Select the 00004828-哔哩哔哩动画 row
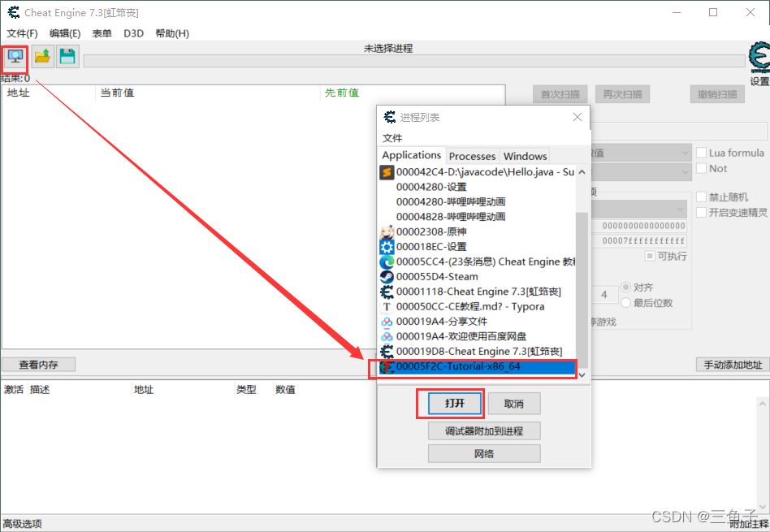This screenshot has height=532, width=770. [x=478, y=217]
